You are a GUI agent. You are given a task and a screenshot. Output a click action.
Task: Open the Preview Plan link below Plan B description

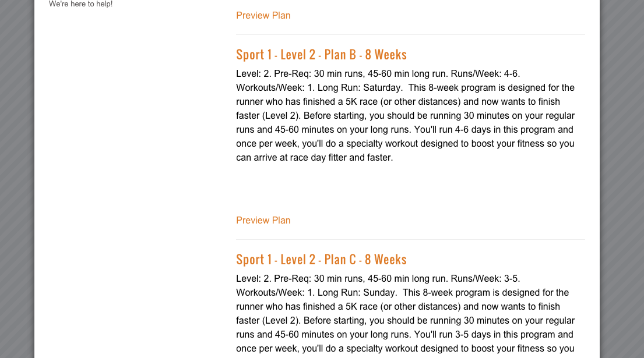(263, 220)
